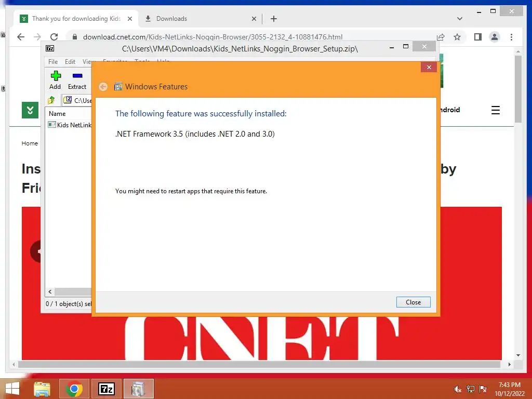Click Close button in Windows Features dialog
The image size is (532, 399).
(413, 302)
